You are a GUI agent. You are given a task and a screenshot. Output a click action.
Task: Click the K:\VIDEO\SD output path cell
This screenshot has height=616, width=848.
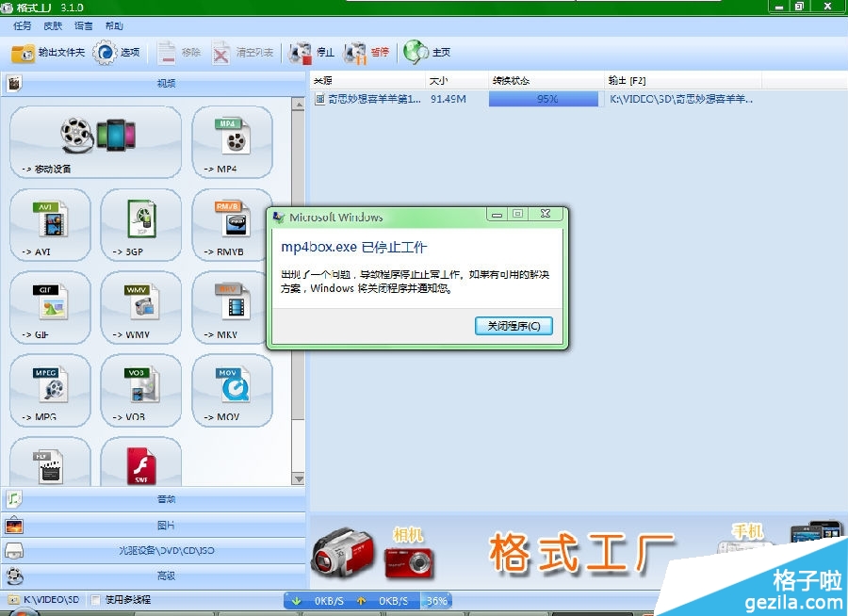681,99
